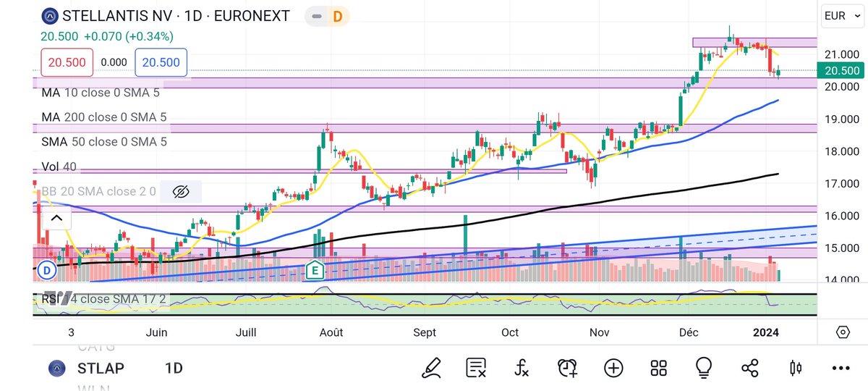Open the candlestick chart type icon
This screenshot has width=868, height=391.
tap(796, 368)
